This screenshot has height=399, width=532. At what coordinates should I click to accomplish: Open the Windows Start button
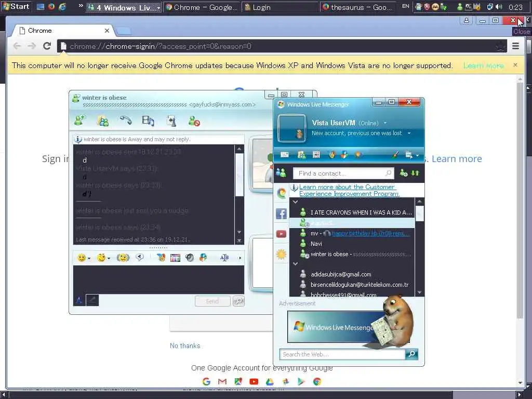click(16, 6)
